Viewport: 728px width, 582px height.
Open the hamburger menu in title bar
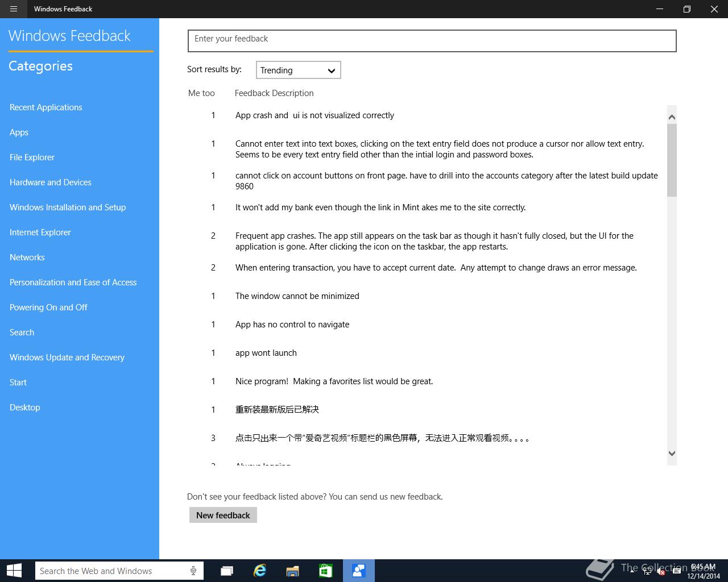14,9
